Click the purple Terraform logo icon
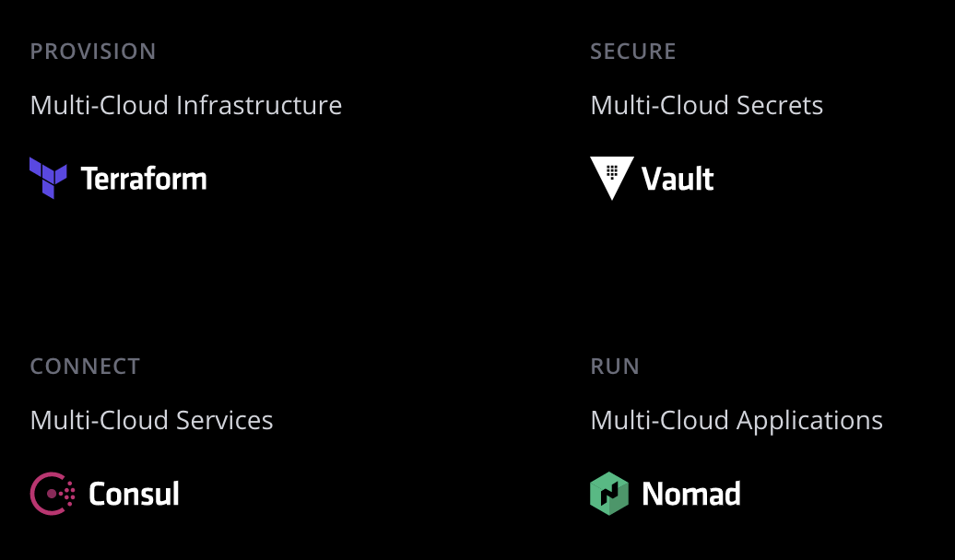 tap(48, 178)
